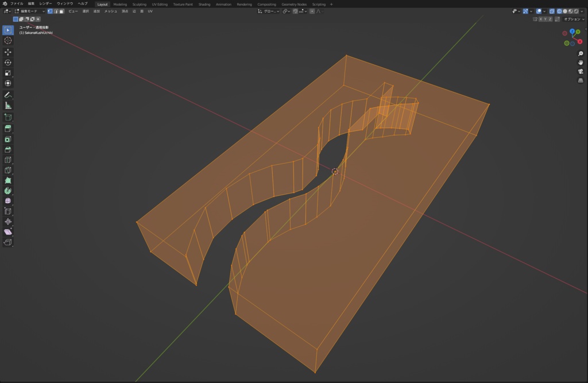Activate the 3D Cursor tool
Viewport: 588px width, 383px height.
click(x=8, y=40)
